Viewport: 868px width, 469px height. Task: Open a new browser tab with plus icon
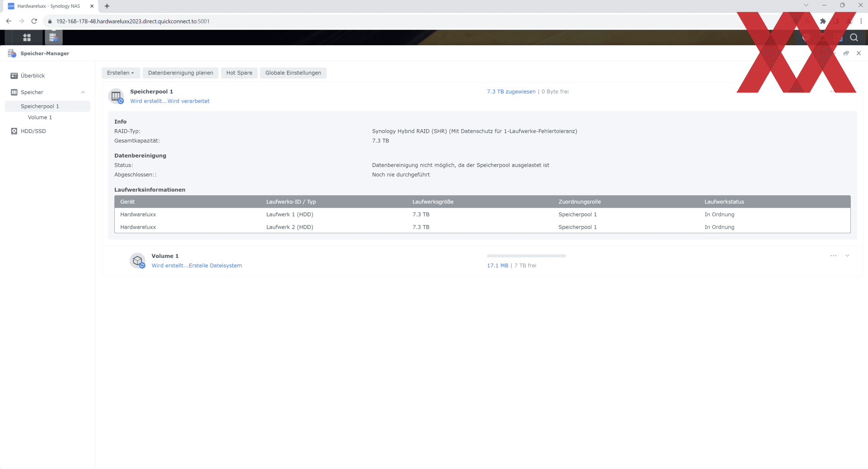click(107, 6)
